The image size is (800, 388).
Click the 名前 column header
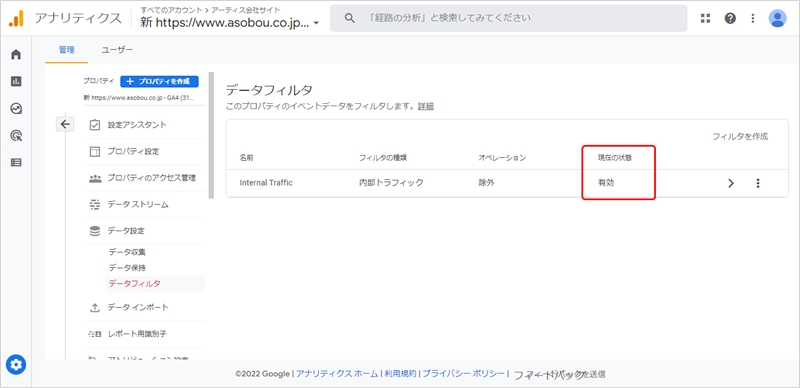click(246, 158)
